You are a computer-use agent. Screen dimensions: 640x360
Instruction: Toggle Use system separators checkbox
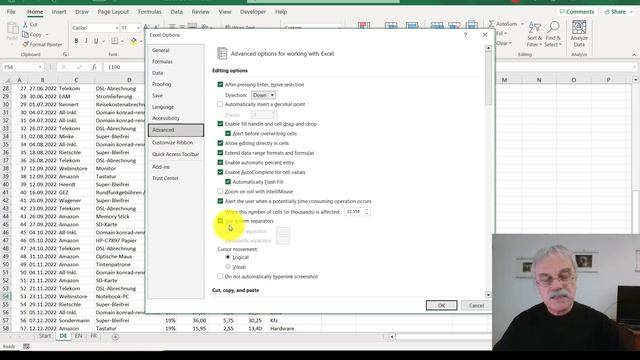tap(220, 221)
